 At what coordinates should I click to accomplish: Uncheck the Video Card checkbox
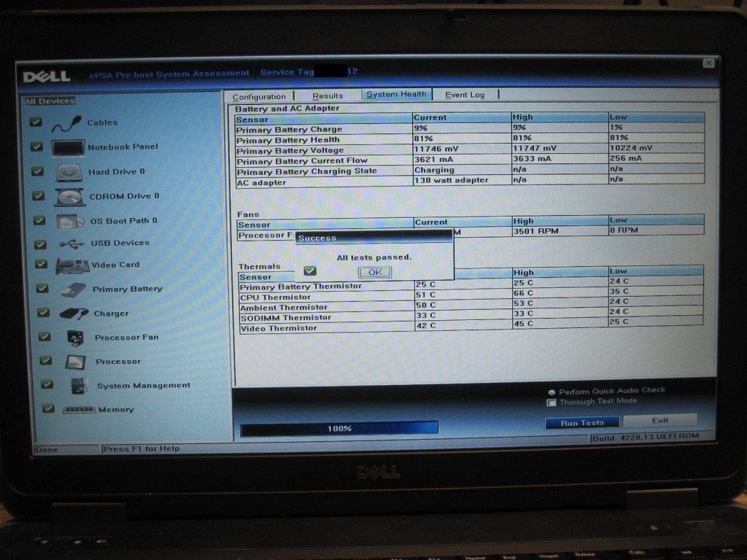pos(42,264)
